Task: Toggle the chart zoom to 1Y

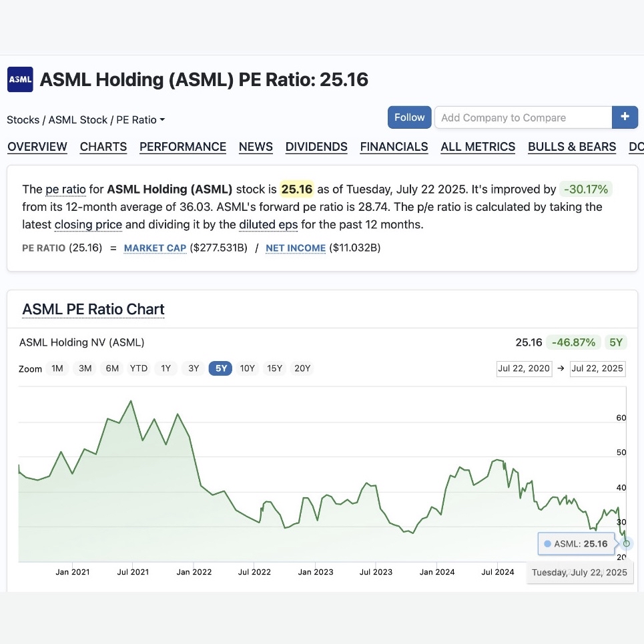Action: [166, 368]
